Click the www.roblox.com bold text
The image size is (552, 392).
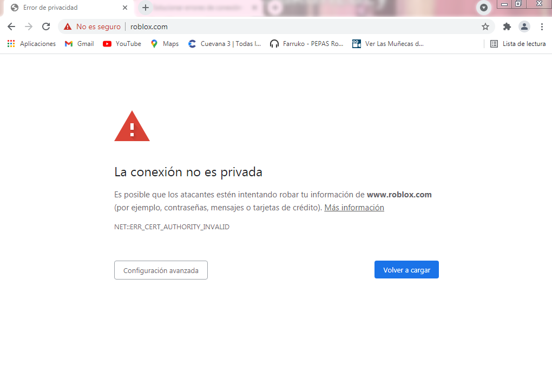point(399,195)
